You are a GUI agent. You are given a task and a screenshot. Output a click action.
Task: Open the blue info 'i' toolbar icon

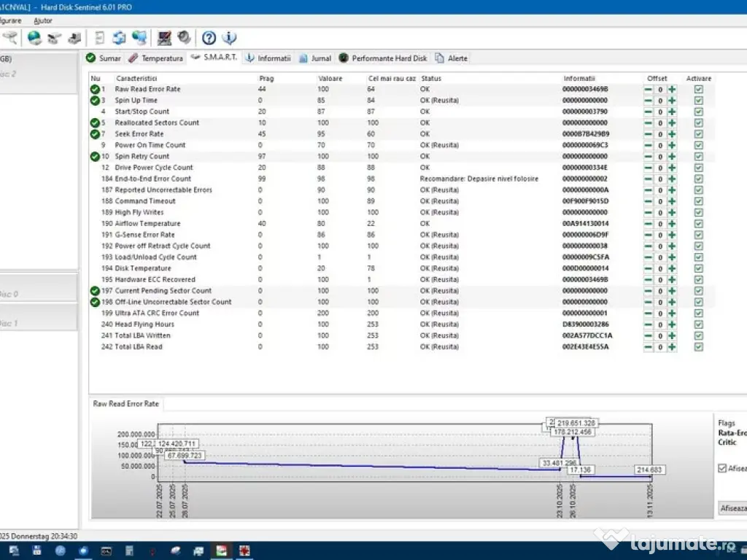tap(229, 38)
